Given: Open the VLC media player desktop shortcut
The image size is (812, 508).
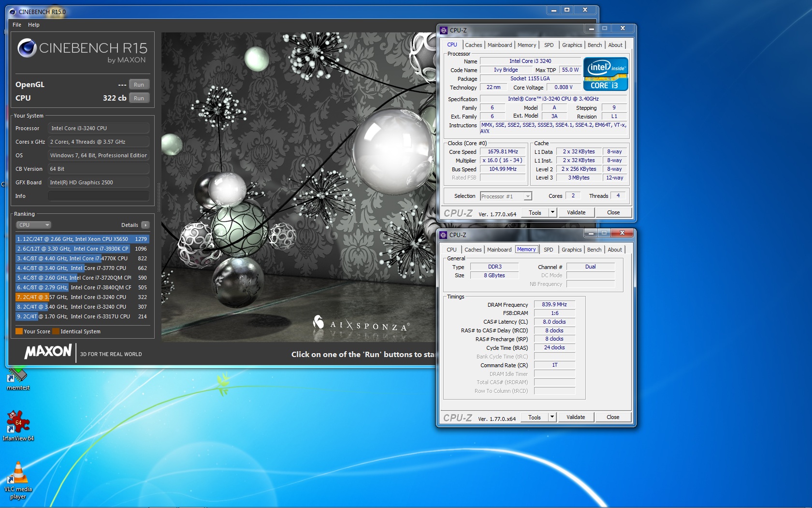Looking at the screenshot, I should 18,480.
